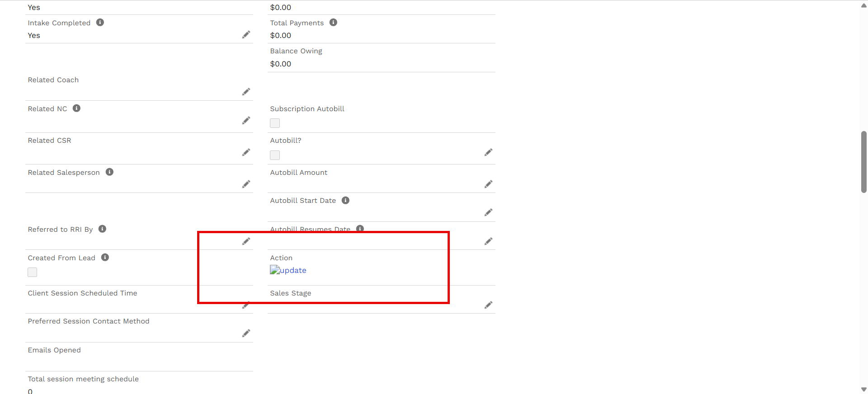Toggle the Created From Lead checkbox
868x394 pixels.
coord(33,272)
